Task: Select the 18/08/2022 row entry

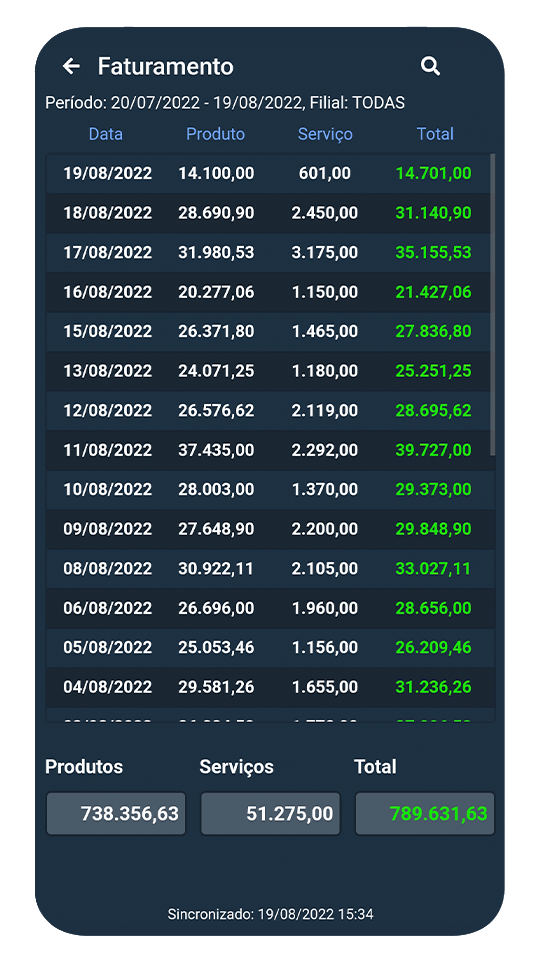Action: pos(268,213)
